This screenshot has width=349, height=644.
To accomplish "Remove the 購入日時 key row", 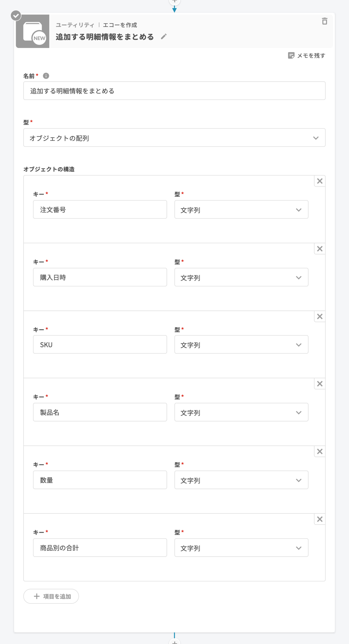I will coord(320,249).
